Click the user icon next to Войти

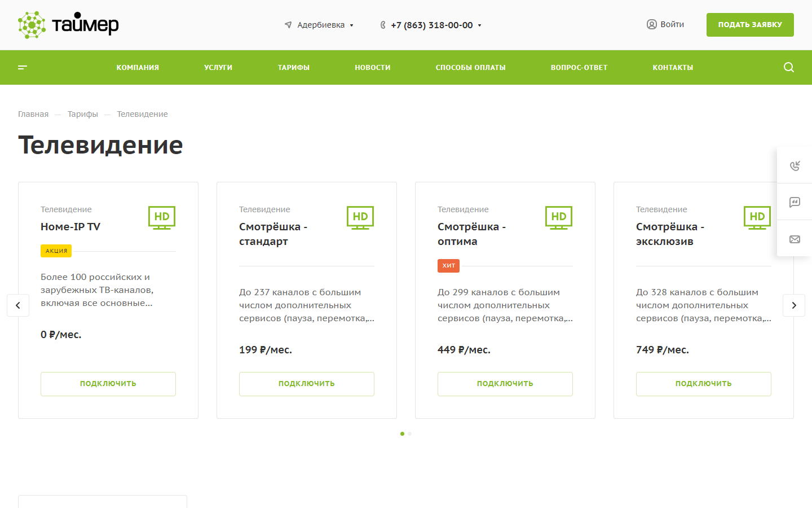point(651,24)
